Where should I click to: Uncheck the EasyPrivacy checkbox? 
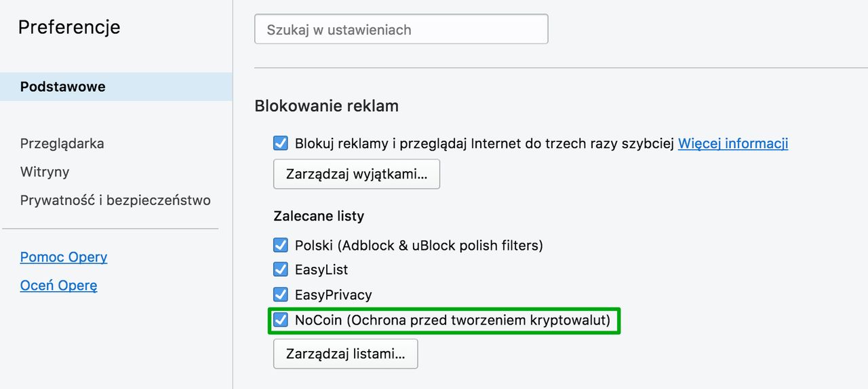(281, 295)
